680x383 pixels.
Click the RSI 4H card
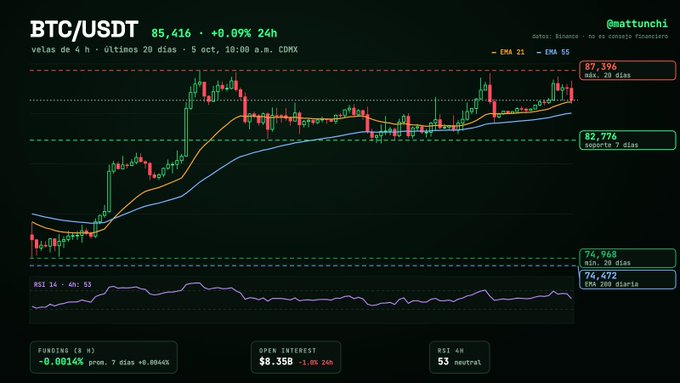(x=460, y=357)
